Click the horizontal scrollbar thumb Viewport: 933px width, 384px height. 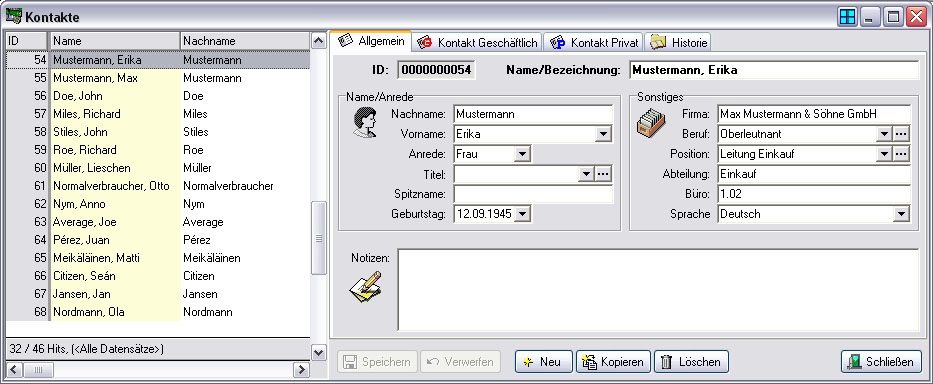38,370
